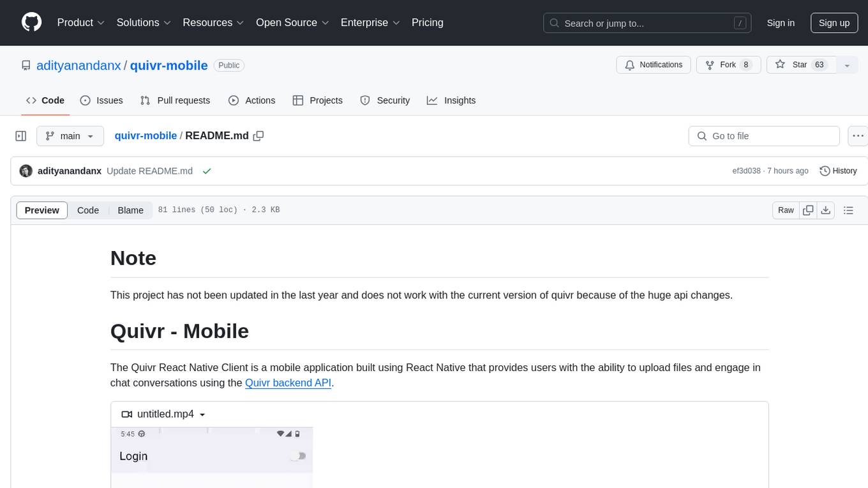868x488 pixels.
Task: Focus the Search or jump to field
Action: click(x=647, y=23)
